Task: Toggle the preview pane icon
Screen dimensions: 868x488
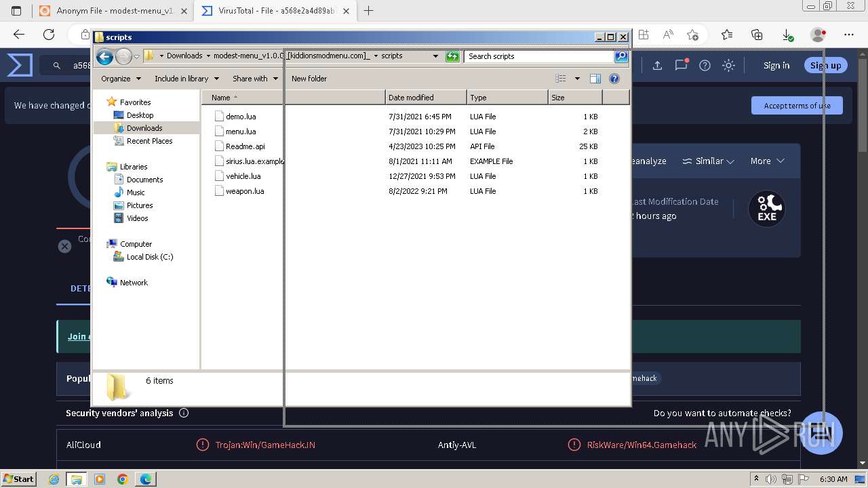Action: [595, 79]
